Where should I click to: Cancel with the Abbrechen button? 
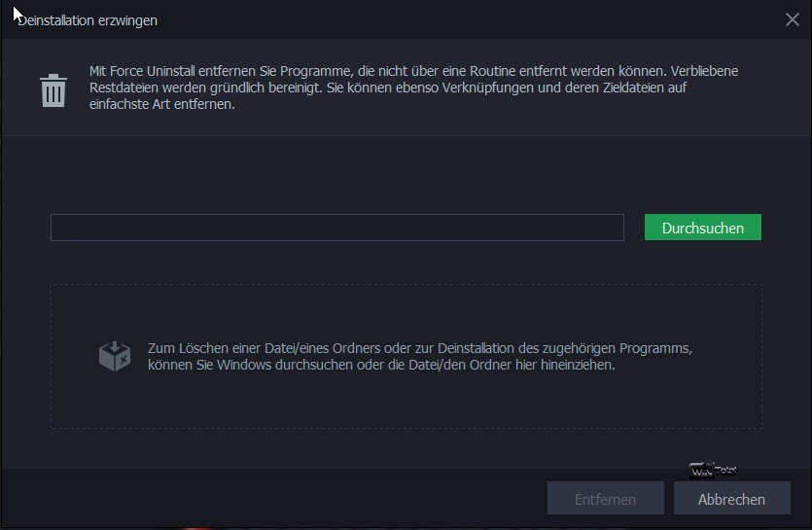(x=731, y=499)
